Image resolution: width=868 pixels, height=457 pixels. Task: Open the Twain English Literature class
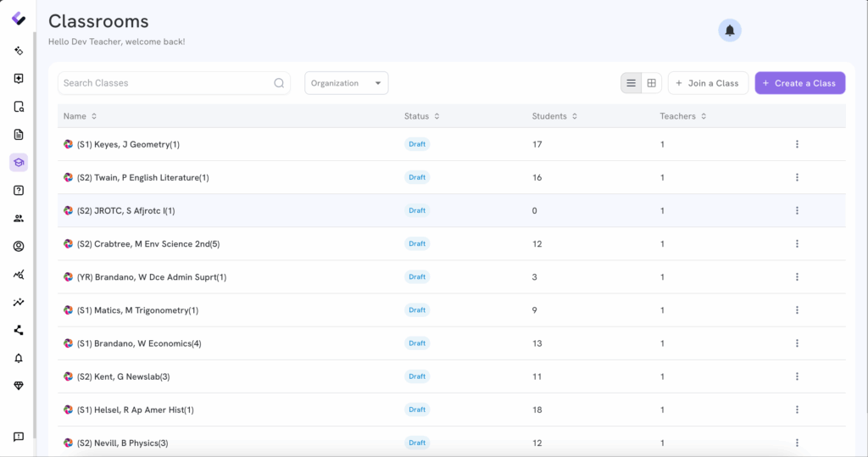click(142, 177)
